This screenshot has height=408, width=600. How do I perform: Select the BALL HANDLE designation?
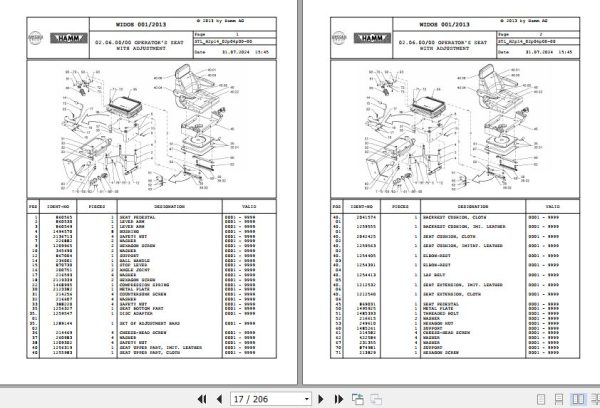point(135,261)
